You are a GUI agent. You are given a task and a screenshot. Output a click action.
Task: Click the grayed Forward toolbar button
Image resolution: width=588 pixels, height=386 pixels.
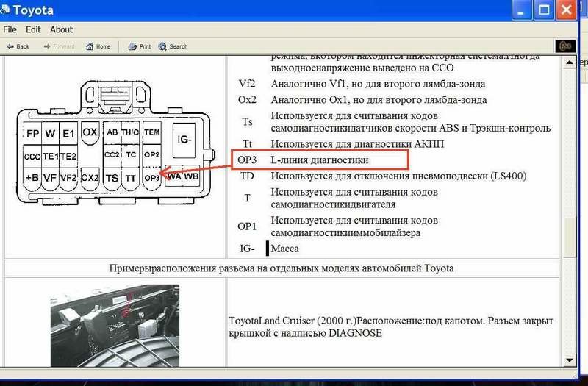pos(59,46)
